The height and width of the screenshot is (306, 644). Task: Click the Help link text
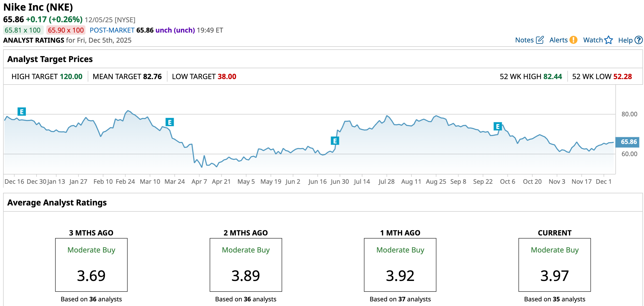pyautogui.click(x=625, y=40)
